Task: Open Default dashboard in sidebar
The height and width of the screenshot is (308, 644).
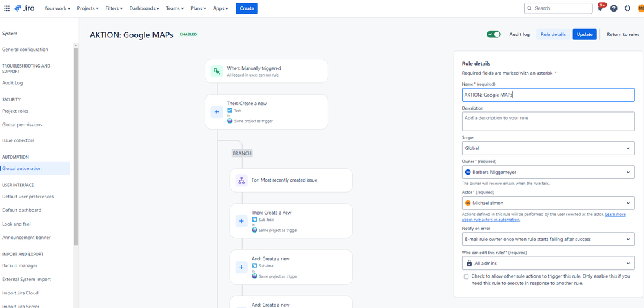Action: (22, 210)
